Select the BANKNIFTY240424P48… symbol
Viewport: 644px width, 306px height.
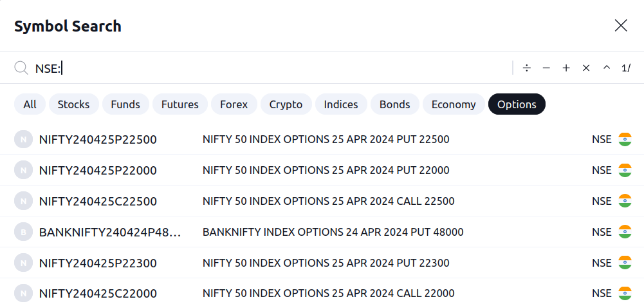(x=109, y=232)
